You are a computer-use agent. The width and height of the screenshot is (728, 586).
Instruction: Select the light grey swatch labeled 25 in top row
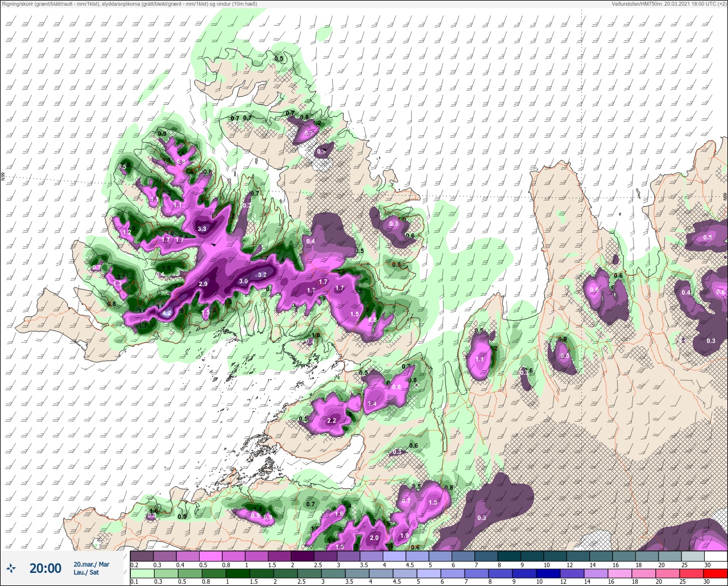click(x=692, y=556)
